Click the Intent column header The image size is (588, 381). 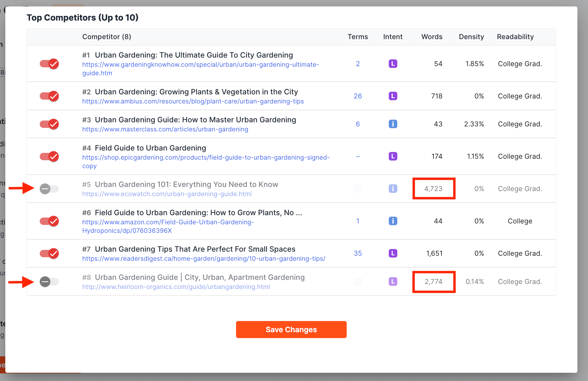393,37
